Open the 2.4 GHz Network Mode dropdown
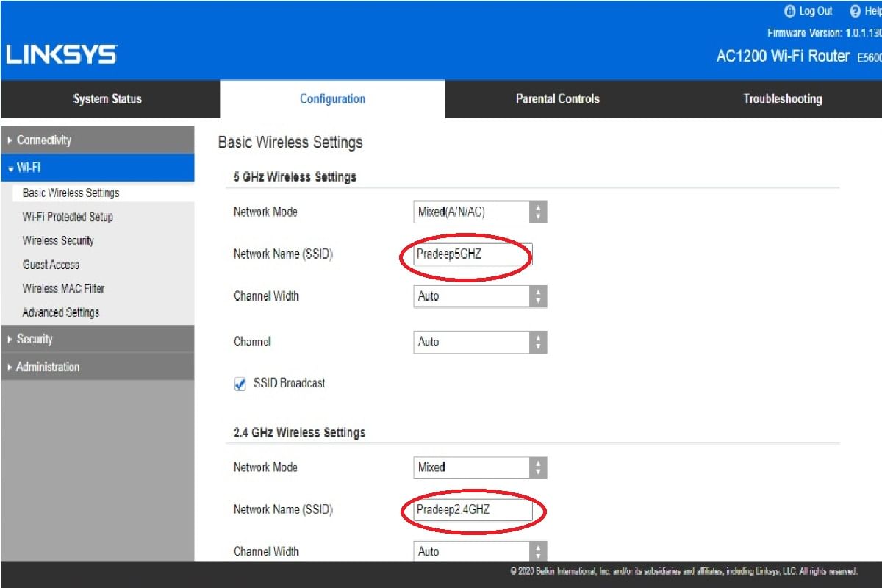 tap(480, 467)
